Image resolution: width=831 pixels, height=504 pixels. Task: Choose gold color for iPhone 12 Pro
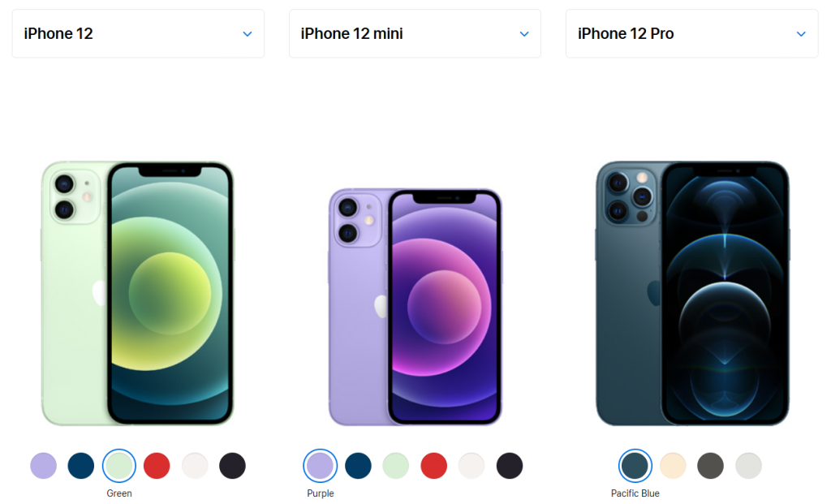(x=673, y=466)
